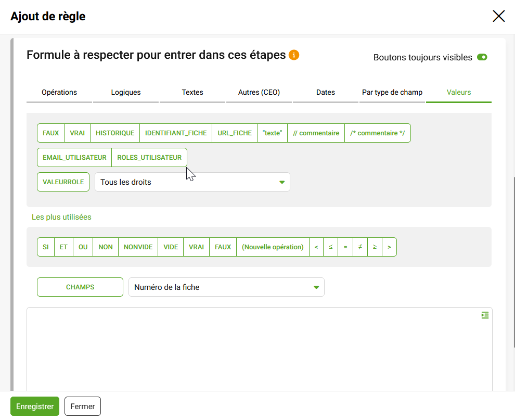Switch to the Autres (CEO) tab
Screen dimensions: 515x420
point(259,93)
